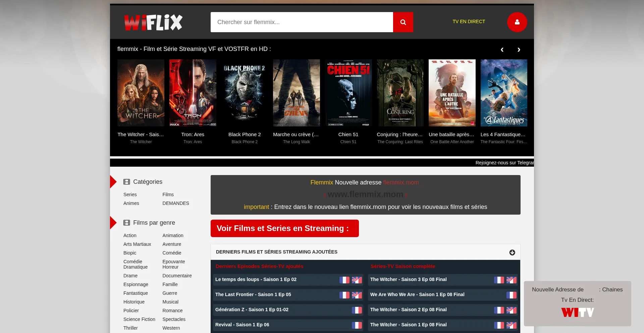The width and height of the screenshot is (644, 333).
Task: Open Black Phone 2 poster thumbnail
Action: click(x=245, y=93)
